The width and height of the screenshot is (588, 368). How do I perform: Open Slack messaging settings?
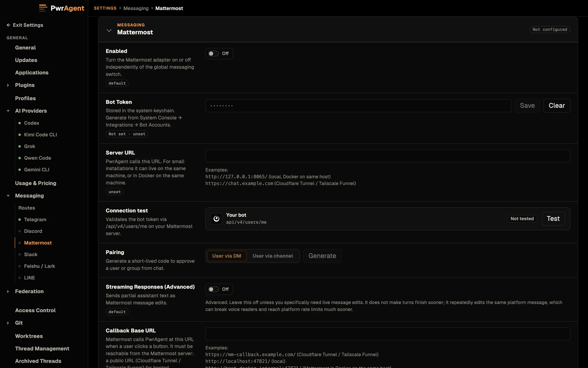[31, 255]
